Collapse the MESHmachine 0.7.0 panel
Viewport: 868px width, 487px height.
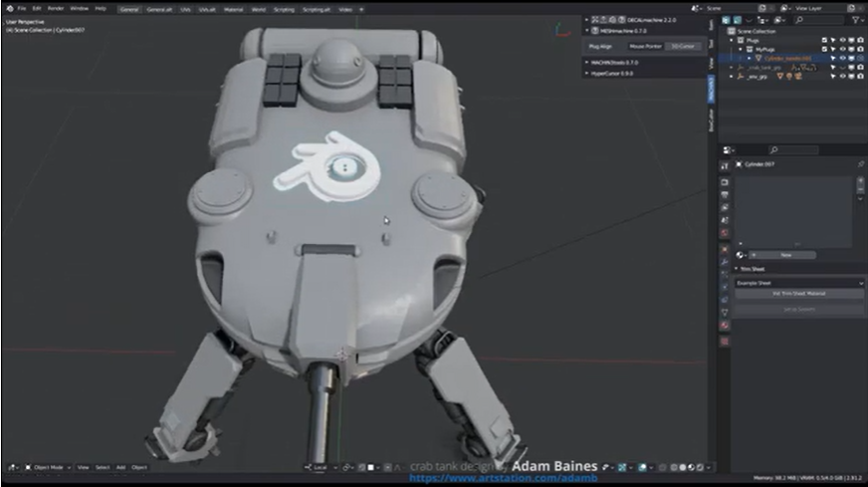(x=586, y=31)
